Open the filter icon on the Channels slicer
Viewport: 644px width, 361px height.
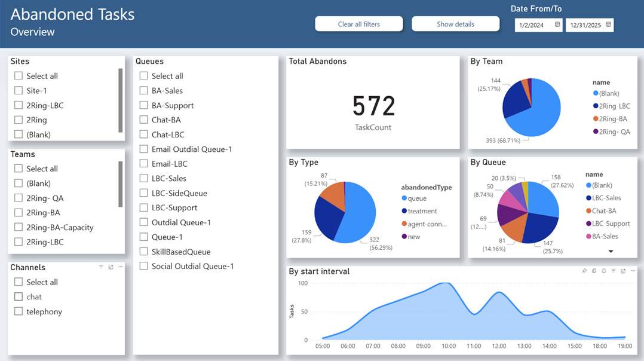point(101,267)
